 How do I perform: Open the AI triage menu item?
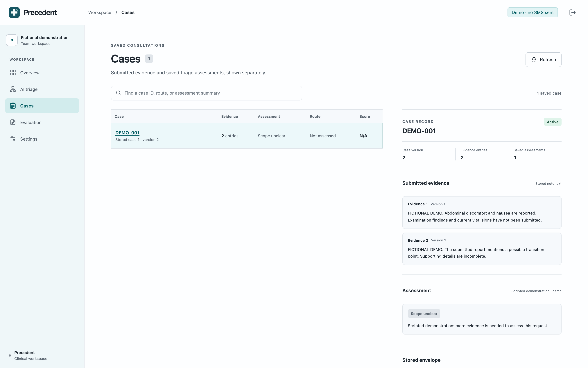coord(42,89)
